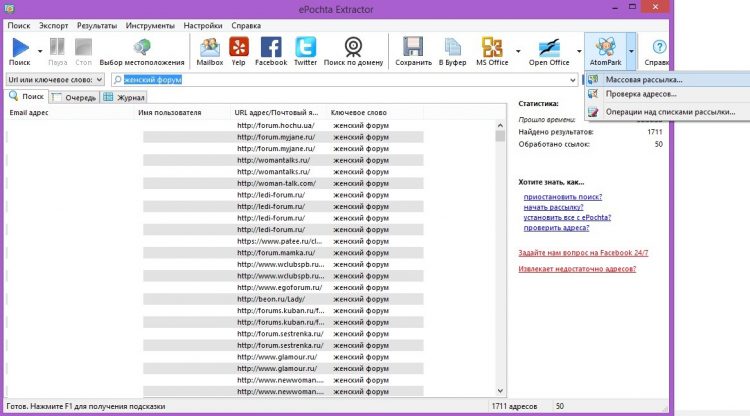The image size is (750, 416).
Task: Expand keyword history dropdown in search field
Action: (573, 80)
